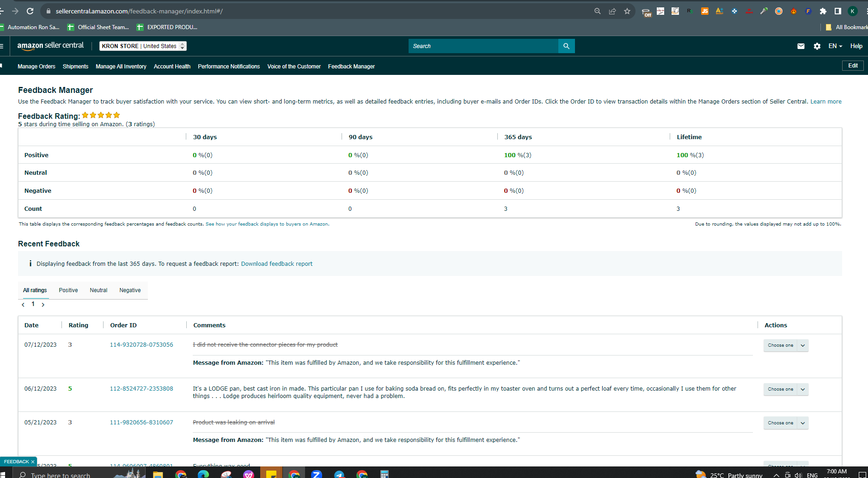Go to Amazon Seller Central home logo
868x478 pixels.
[50, 46]
